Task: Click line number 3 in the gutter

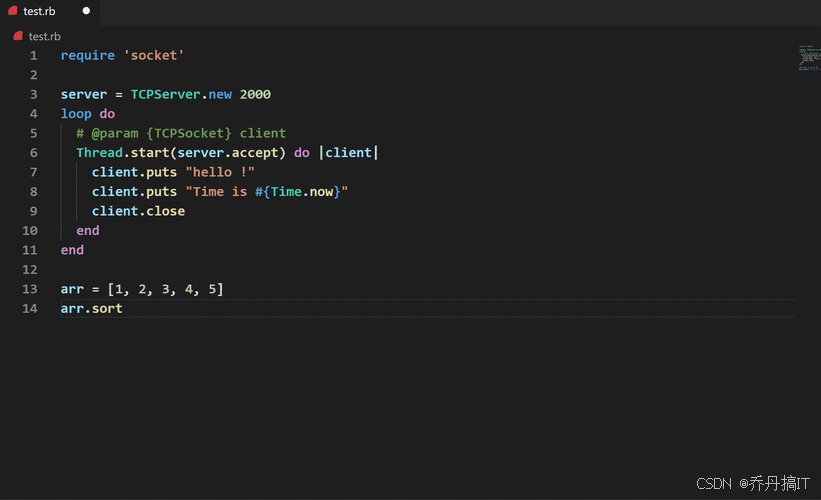Action: pos(34,94)
